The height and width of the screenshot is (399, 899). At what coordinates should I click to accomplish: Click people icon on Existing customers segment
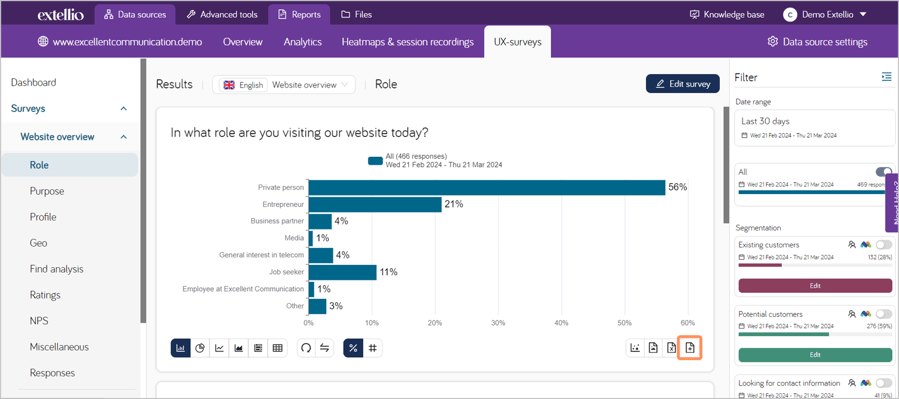tap(852, 245)
